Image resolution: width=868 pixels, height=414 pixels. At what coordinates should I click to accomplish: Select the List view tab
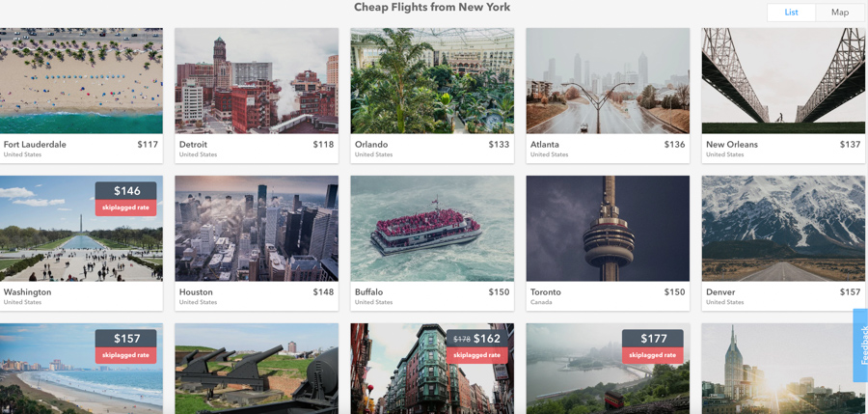click(x=791, y=13)
